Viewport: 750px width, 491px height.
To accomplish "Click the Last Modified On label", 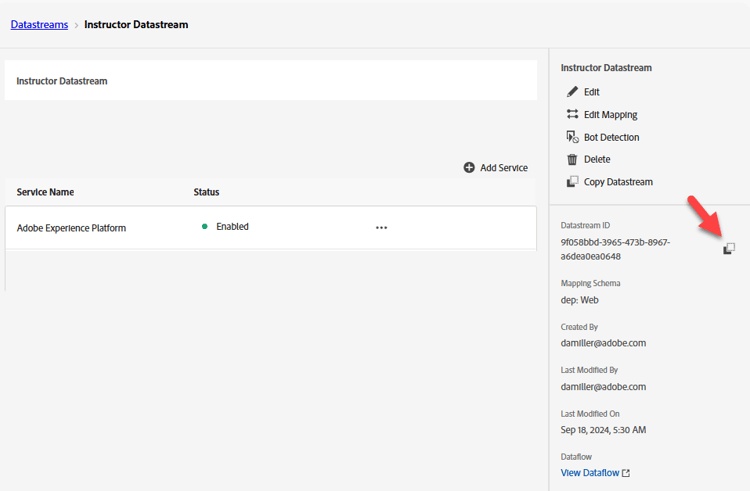I will pos(590,414).
